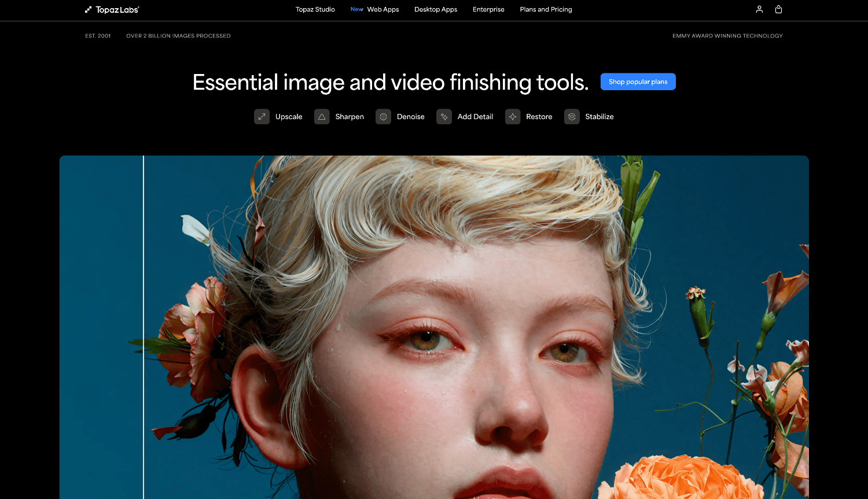The width and height of the screenshot is (868, 499).
Task: Open the user account icon
Action: point(759,9)
